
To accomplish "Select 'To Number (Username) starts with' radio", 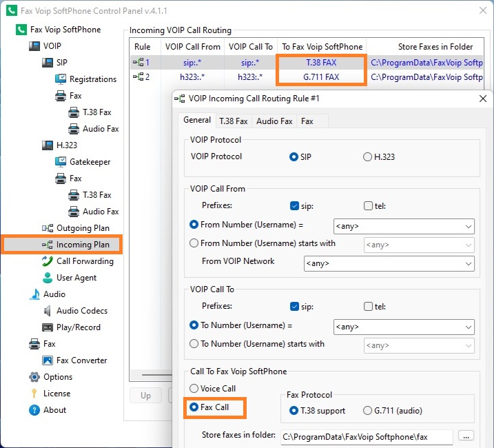I will point(194,344).
